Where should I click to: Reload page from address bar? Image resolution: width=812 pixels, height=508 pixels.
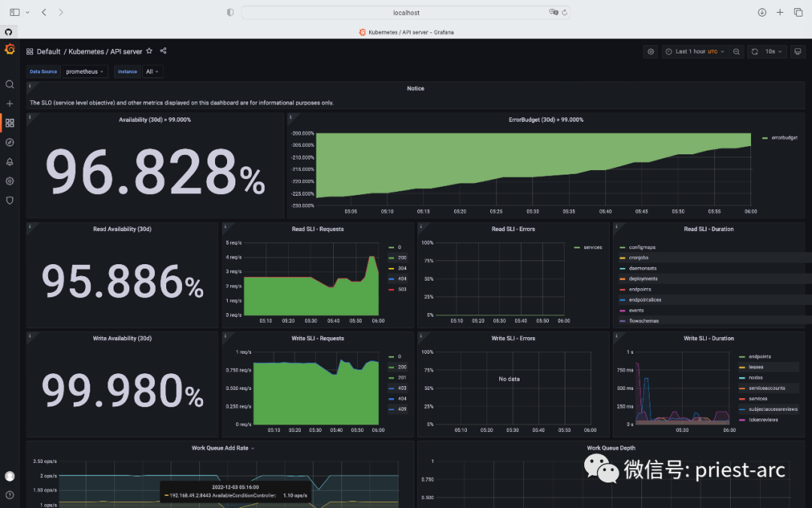pos(565,13)
